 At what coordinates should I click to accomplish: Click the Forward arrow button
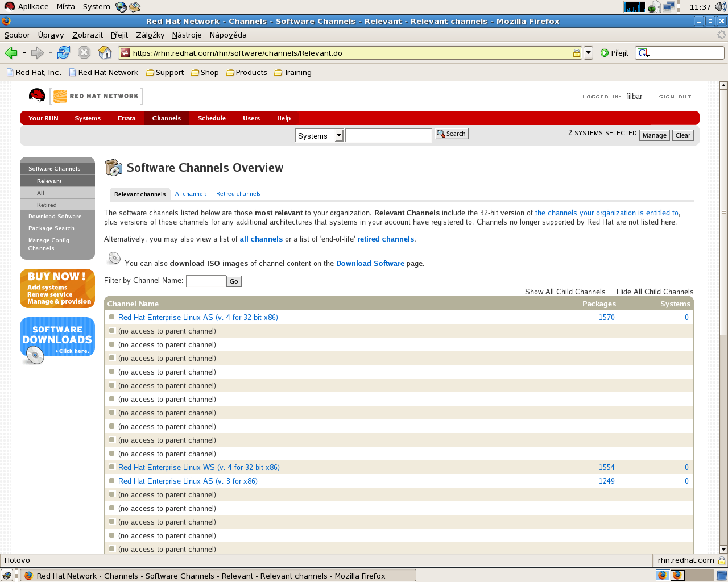point(38,53)
